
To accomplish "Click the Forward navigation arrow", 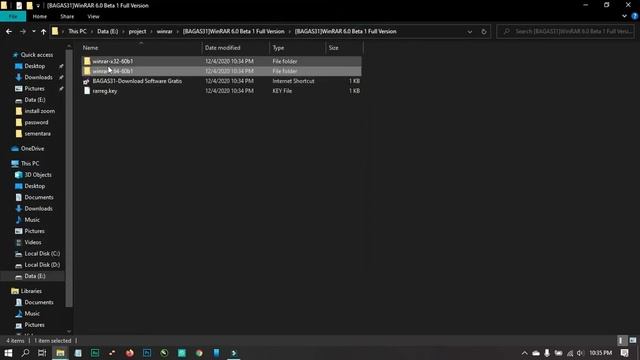I will tap(23, 31).
